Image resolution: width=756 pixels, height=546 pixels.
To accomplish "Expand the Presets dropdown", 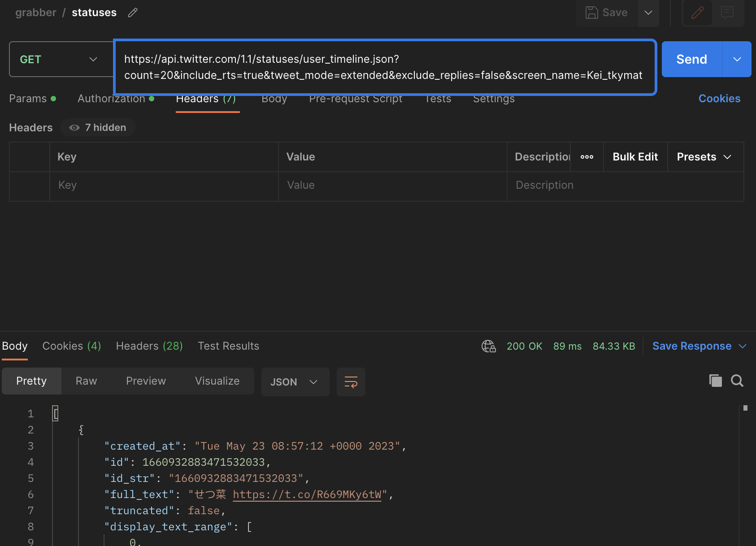I will tap(705, 157).
